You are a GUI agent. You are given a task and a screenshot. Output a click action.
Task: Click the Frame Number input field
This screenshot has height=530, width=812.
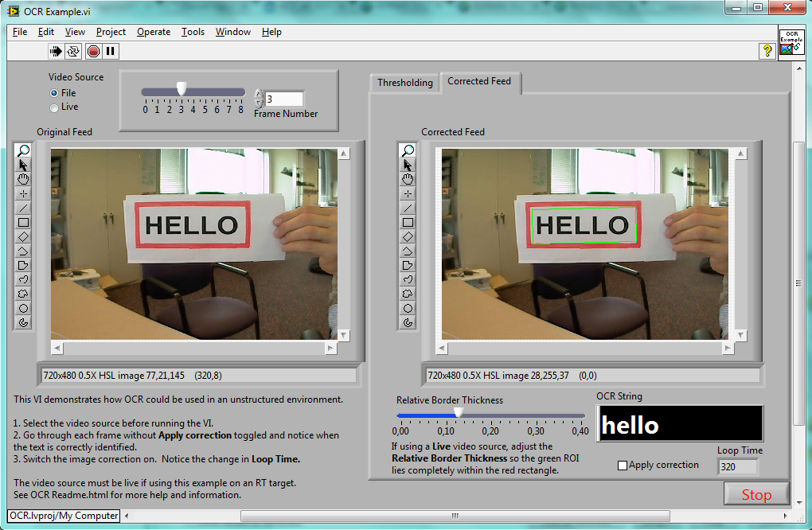pyautogui.click(x=284, y=99)
